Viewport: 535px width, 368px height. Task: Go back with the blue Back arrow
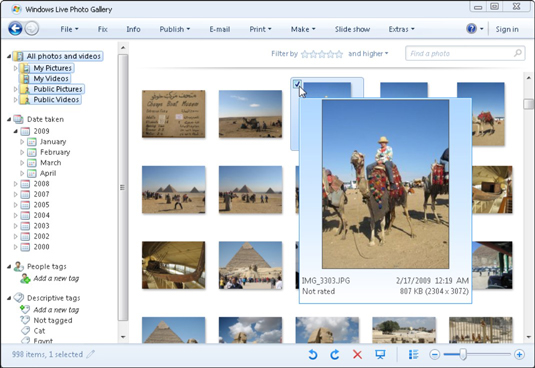(x=15, y=29)
